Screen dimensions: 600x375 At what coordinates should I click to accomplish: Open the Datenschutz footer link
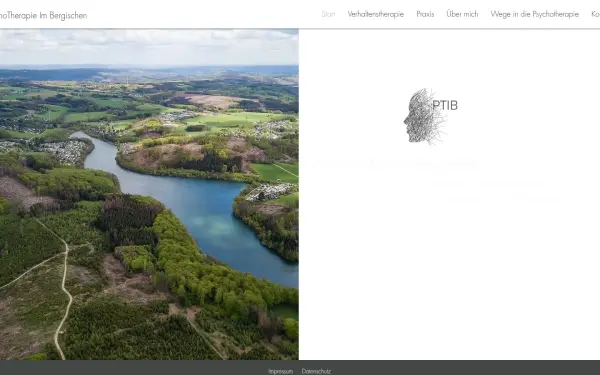tap(316, 371)
